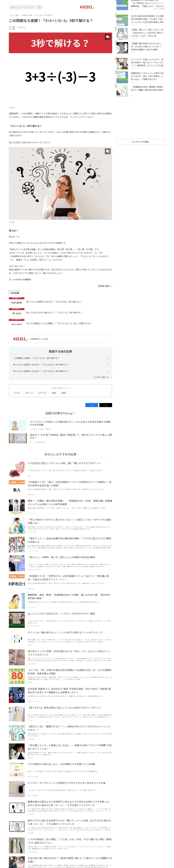Open related row 'この問題なら楽勝！3+3÷(-3)−3'
The width and height of the screenshot is (174, 868).
[60, 358]
